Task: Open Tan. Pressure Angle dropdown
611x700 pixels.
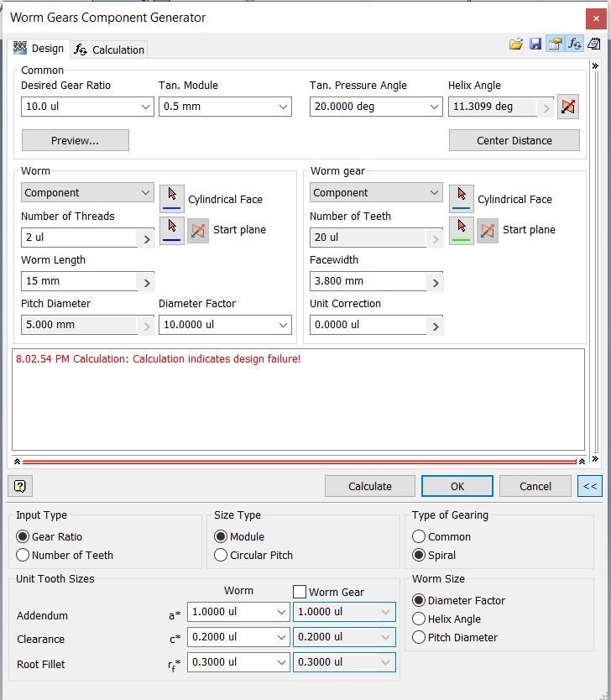Action: (x=434, y=107)
